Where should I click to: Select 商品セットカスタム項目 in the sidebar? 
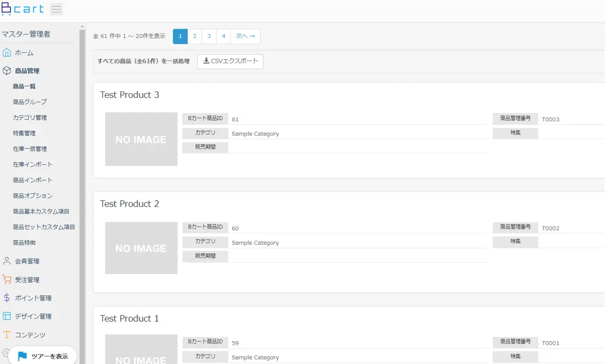pos(44,227)
